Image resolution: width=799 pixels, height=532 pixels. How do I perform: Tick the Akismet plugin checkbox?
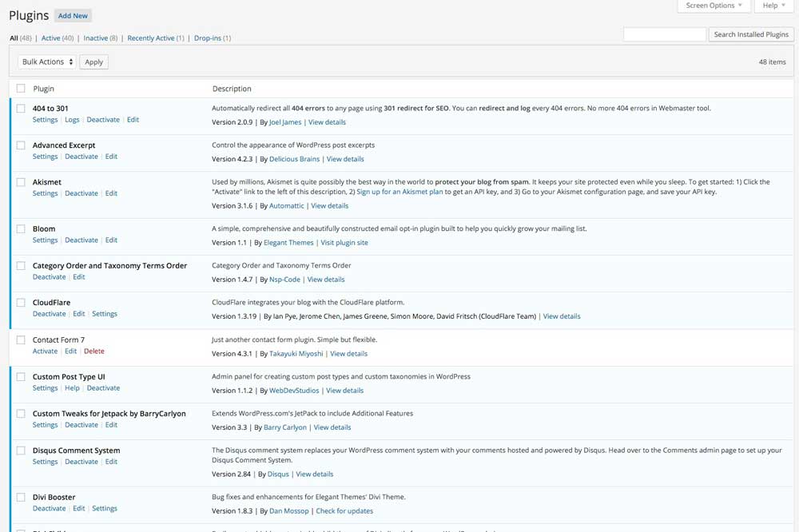(21, 182)
